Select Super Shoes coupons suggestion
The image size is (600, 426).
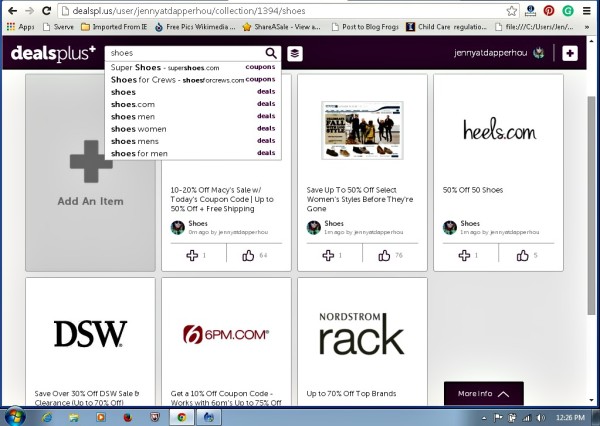coord(193,67)
